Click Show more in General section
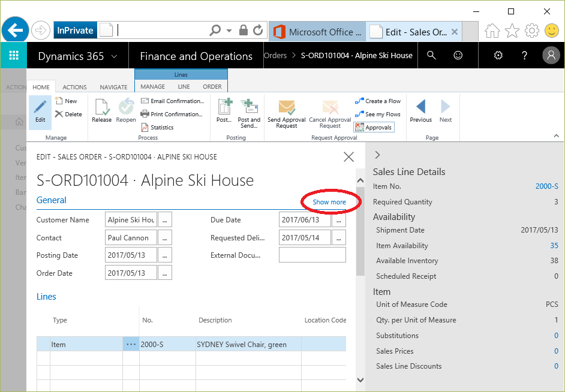 [x=329, y=202]
